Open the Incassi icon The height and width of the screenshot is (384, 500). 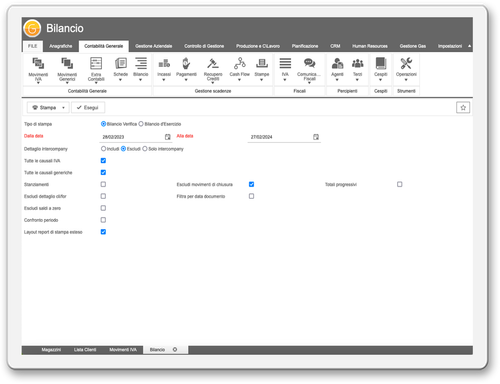[x=164, y=63]
